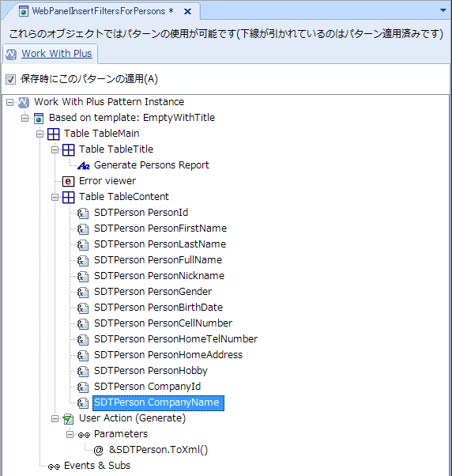Close the WebPanelInsertFiltersForPersons tab
Image resolution: width=452 pixels, height=476 pixels.
point(188,12)
